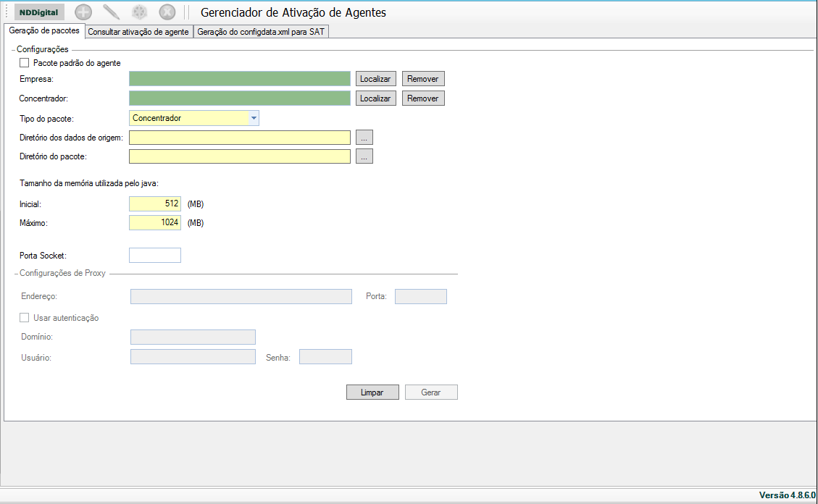
Task: Click the cancel (X) toolbar icon
Action: [167, 12]
